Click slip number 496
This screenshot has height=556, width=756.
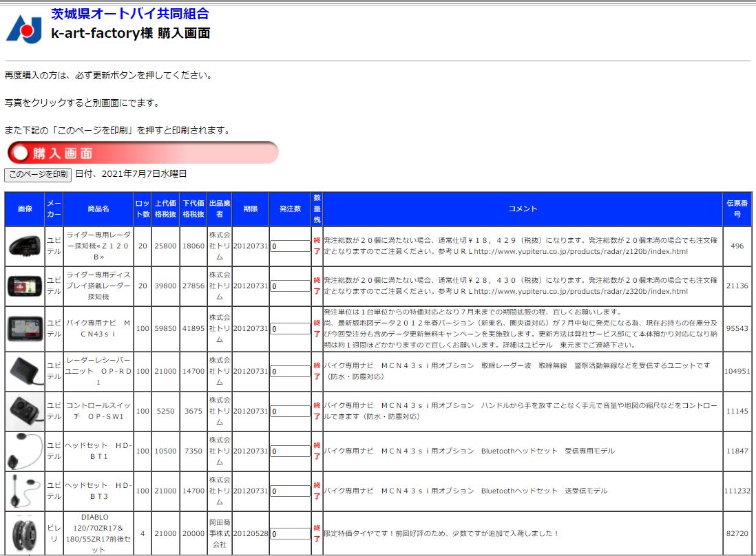click(737, 246)
